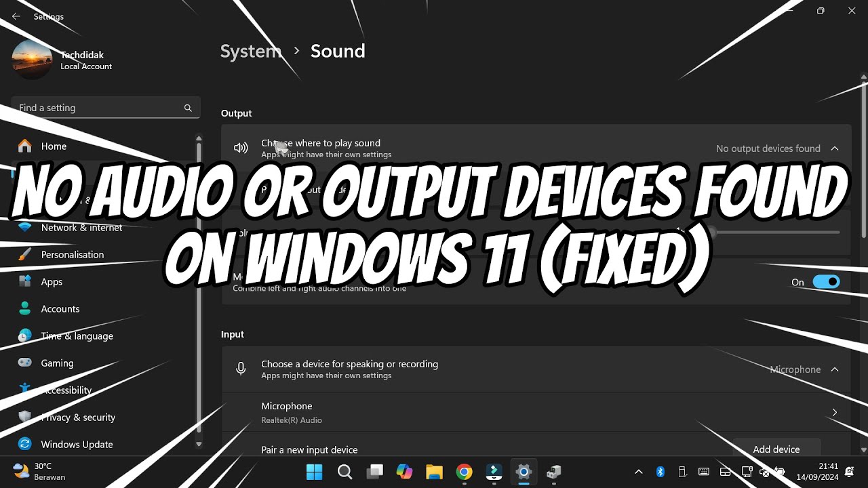Click the Input section heading
This screenshot has width=868, height=488.
233,334
